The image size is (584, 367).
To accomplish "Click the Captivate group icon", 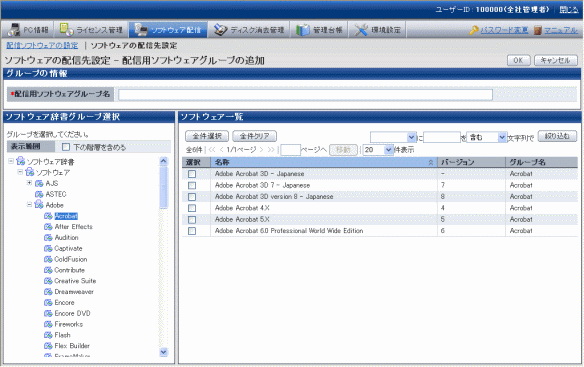I will point(48,248).
